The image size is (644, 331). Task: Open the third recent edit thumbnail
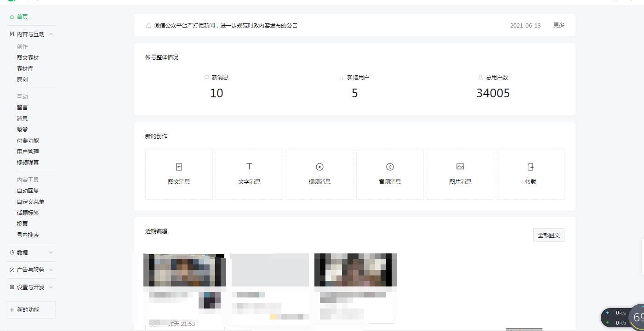(x=356, y=270)
